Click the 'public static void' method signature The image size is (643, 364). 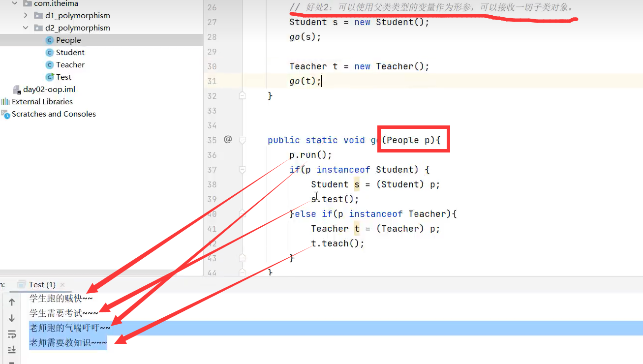pos(316,140)
